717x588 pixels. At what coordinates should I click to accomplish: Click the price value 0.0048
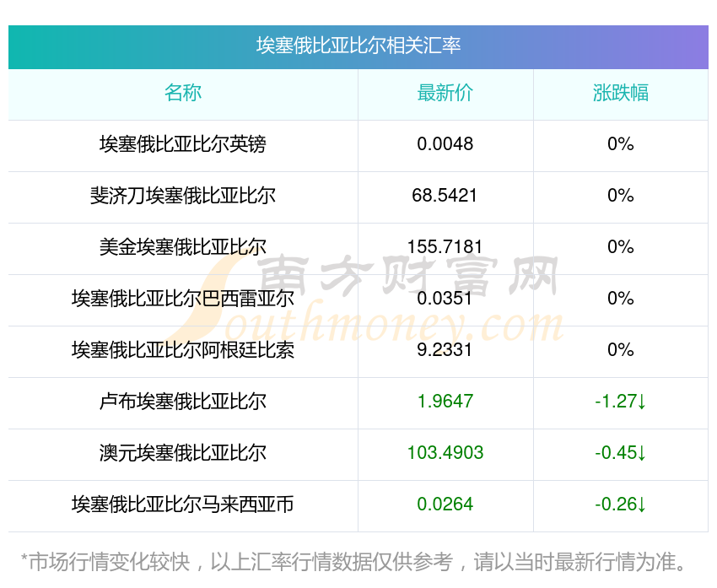click(x=445, y=144)
